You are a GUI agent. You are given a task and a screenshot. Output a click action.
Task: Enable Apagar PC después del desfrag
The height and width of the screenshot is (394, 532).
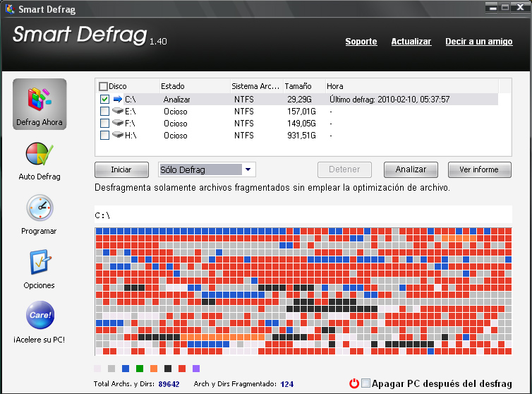pos(365,383)
